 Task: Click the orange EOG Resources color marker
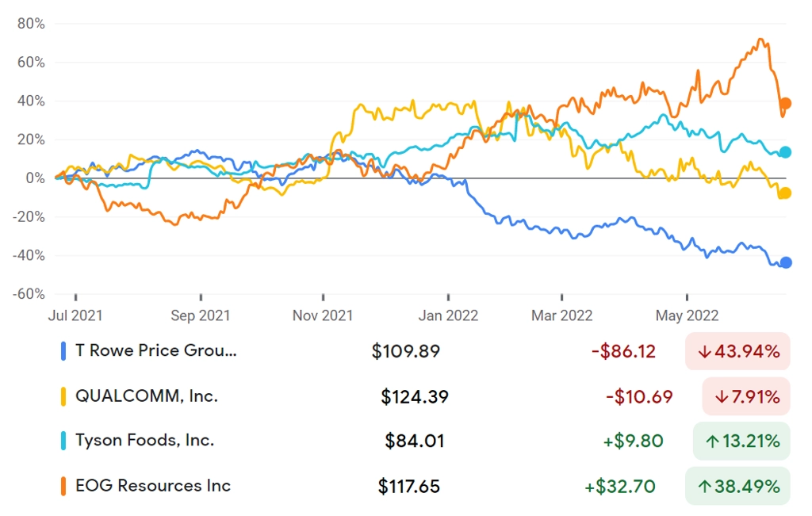pos(63,487)
